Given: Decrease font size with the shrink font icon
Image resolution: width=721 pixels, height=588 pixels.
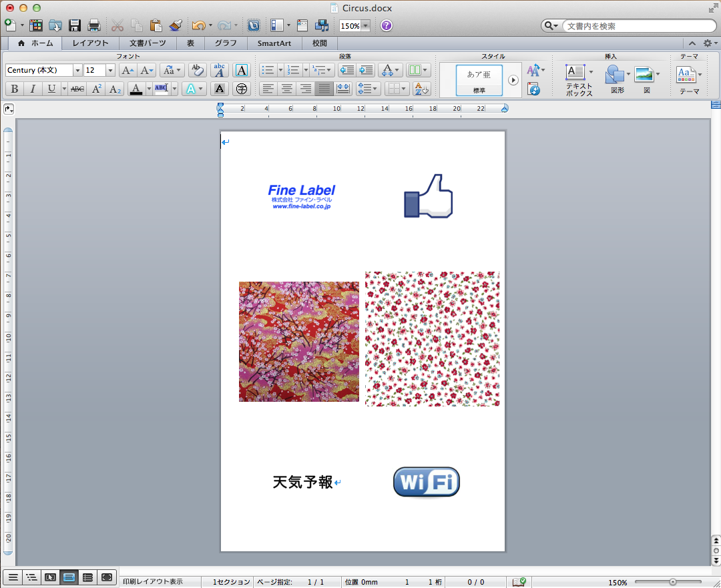Looking at the screenshot, I should pos(147,70).
